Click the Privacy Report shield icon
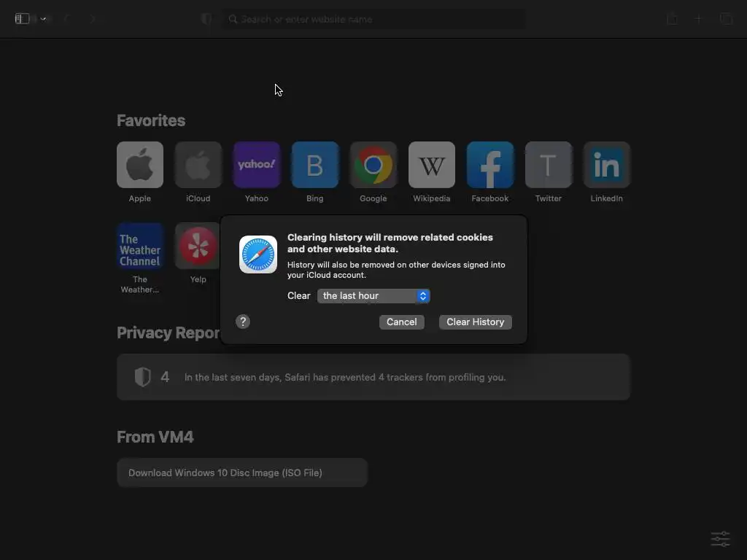 tap(142, 377)
